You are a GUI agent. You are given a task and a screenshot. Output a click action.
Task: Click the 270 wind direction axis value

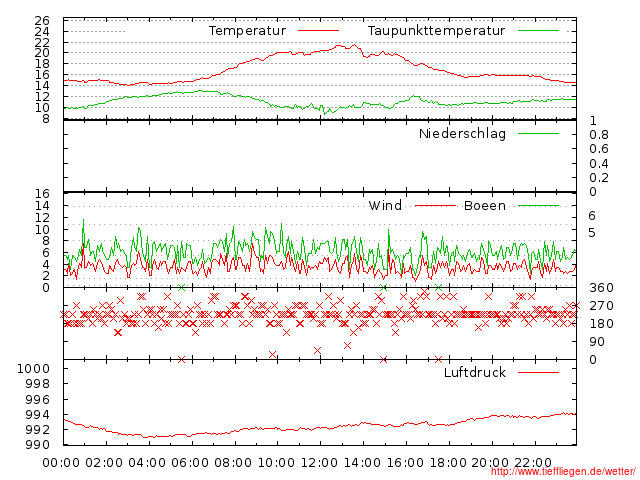[601, 306]
